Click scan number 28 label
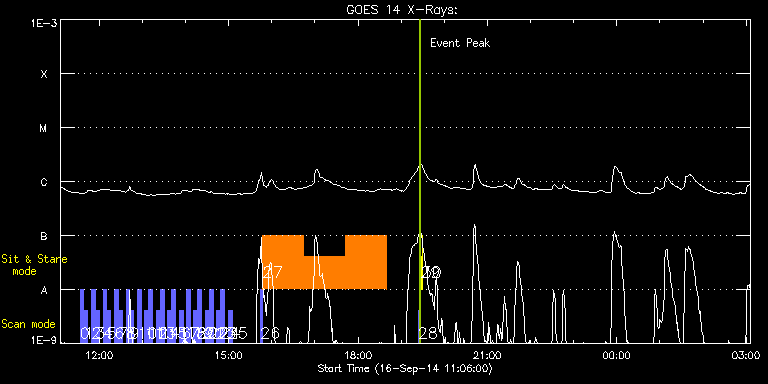Viewport: 768px width, 384px height. (x=428, y=334)
